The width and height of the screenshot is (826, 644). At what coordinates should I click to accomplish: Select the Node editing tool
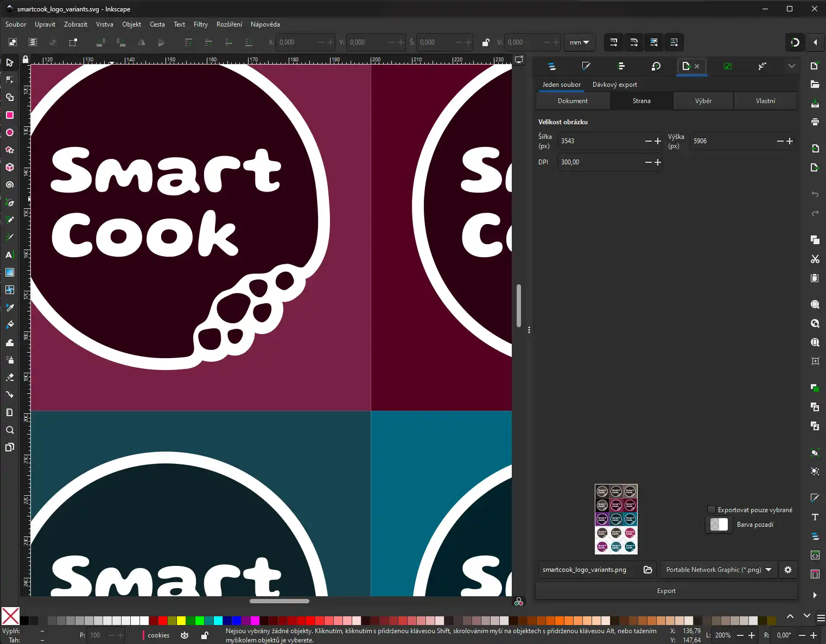10,80
